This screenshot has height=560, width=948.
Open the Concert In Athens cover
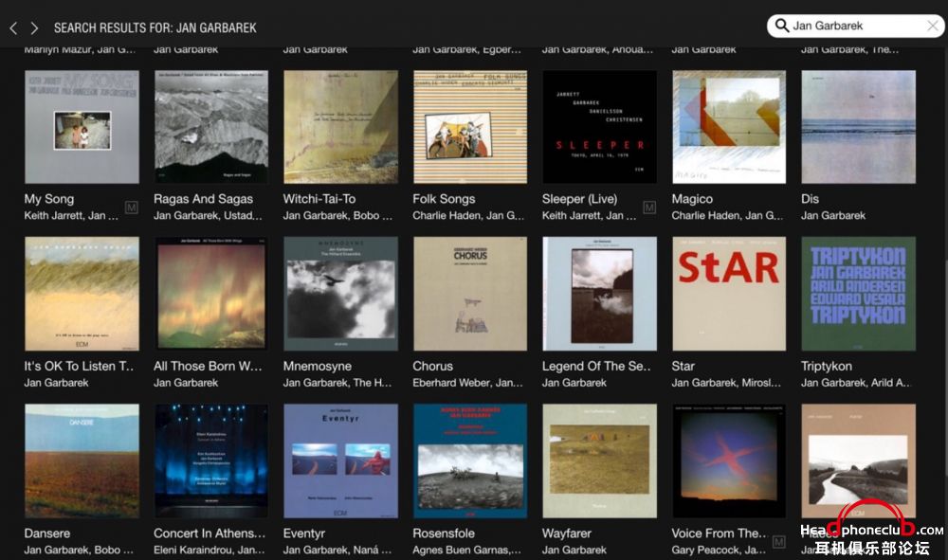(211, 461)
